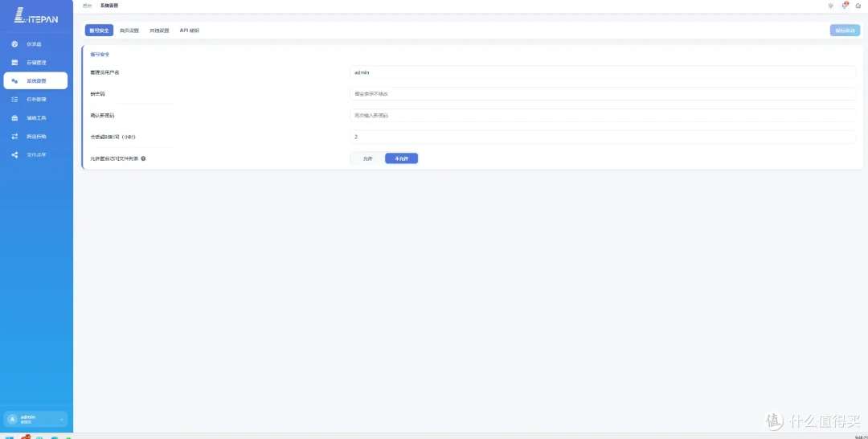Open notifications icon with red badge
Screen dimensions: 868x439
pos(845,6)
